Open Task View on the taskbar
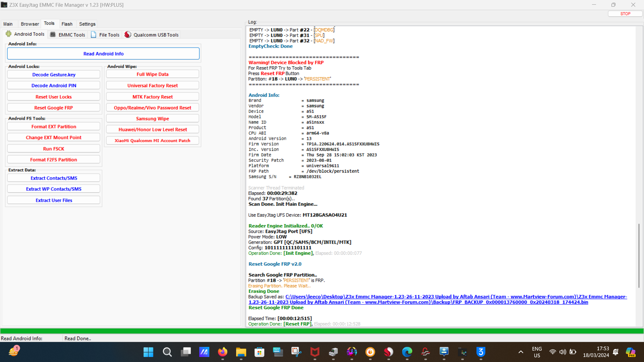Image resolution: width=644 pixels, height=362 pixels. [185, 352]
